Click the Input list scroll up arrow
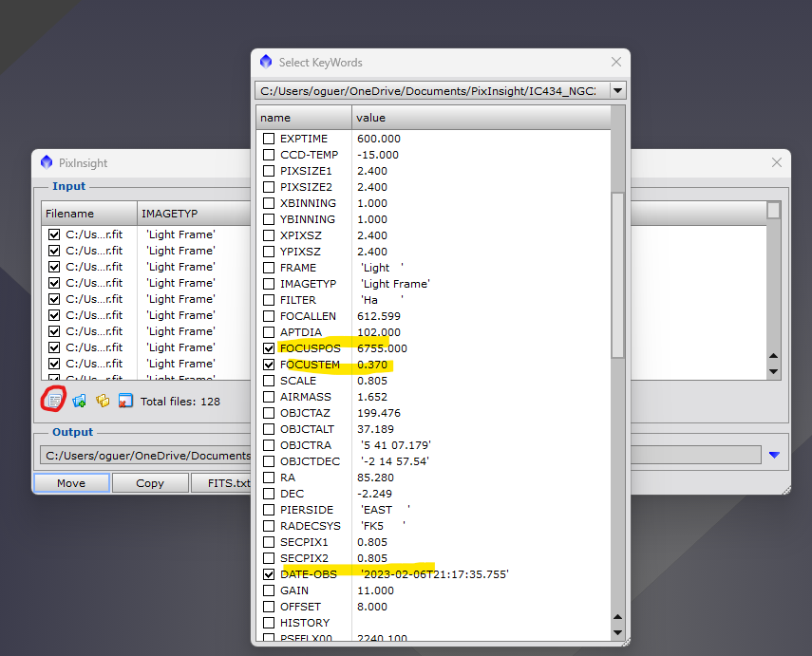 (x=774, y=356)
